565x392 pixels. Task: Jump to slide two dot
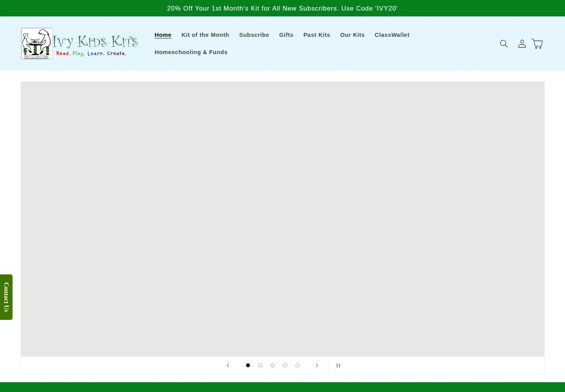[x=260, y=365]
